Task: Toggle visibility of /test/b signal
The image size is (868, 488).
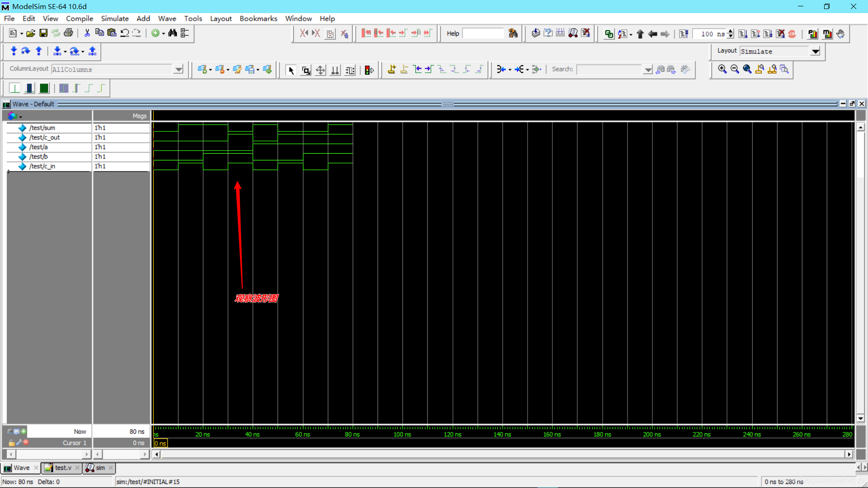Action: coord(23,156)
